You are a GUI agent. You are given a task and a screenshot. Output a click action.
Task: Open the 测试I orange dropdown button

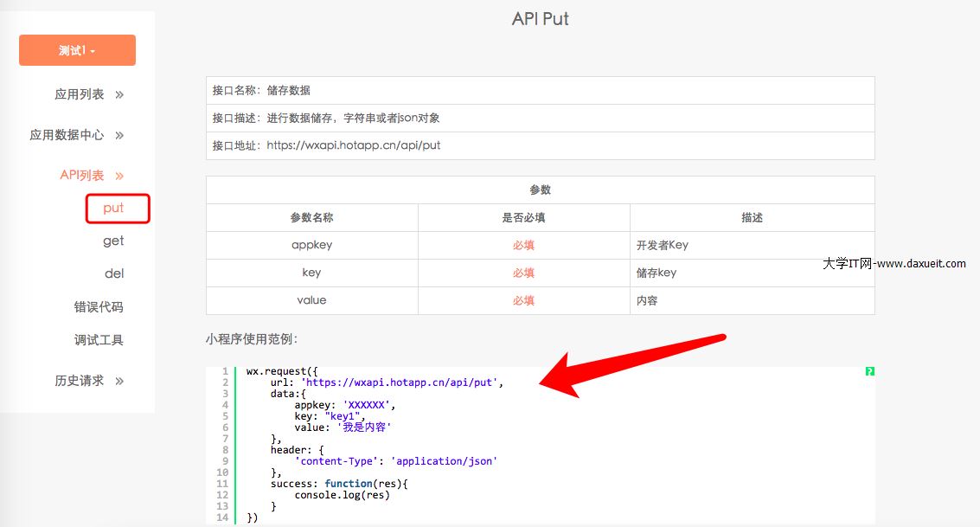point(77,50)
